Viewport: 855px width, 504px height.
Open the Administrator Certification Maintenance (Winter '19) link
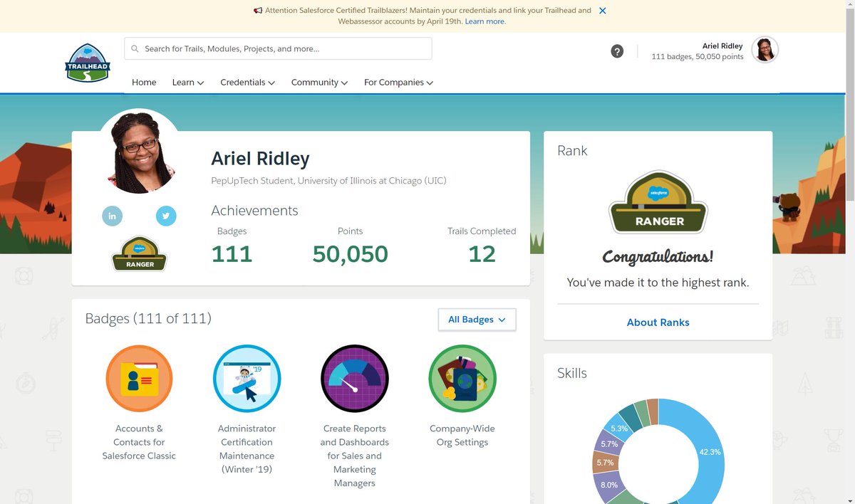[247, 448]
